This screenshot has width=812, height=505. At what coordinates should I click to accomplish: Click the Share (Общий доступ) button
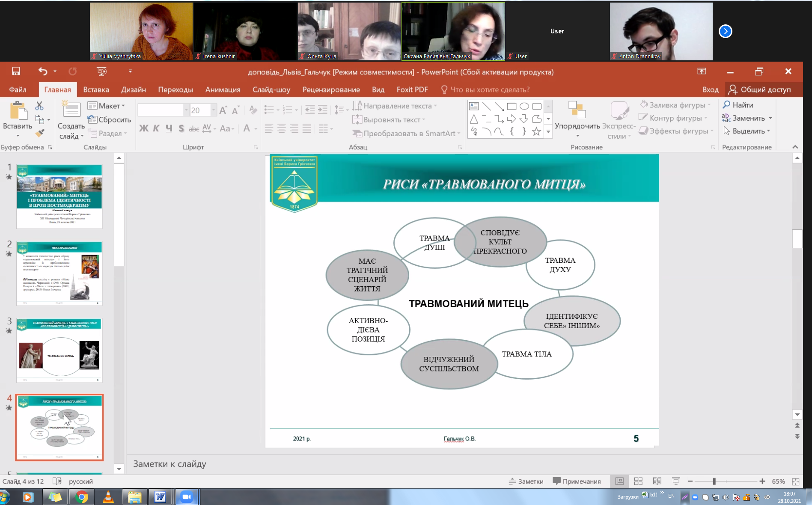759,89
